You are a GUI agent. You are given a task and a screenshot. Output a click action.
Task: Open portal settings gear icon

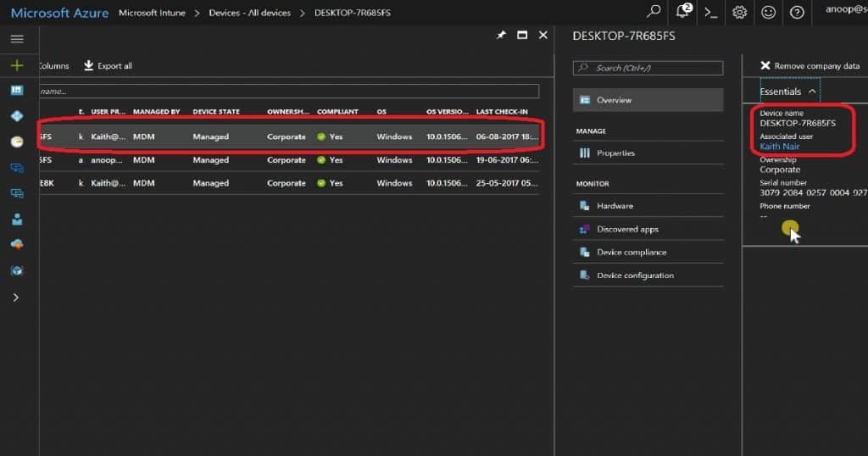click(x=739, y=12)
